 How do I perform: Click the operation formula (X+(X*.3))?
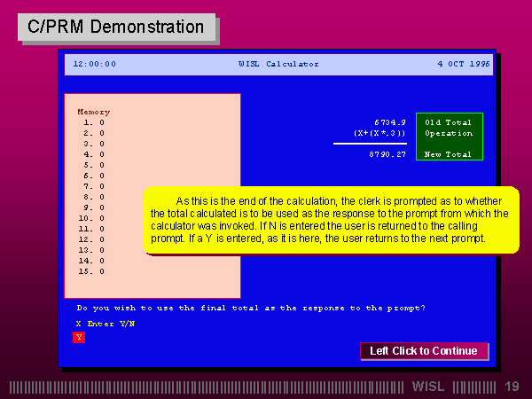pyautogui.click(x=379, y=133)
